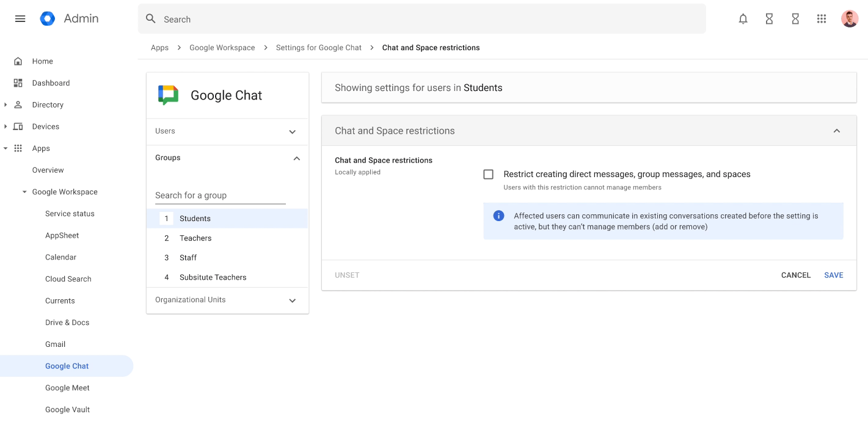868x433 pixels.
Task: Click the UNSET button
Action: point(347,275)
